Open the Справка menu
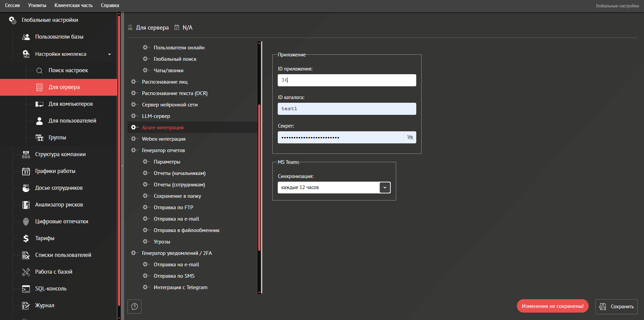The width and height of the screenshot is (644, 320). coord(110,5)
